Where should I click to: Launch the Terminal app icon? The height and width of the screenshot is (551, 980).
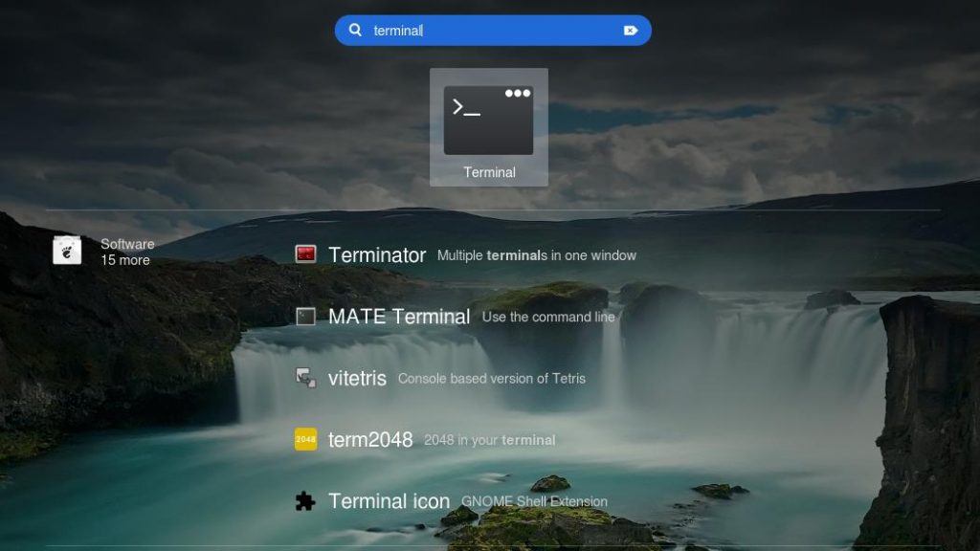pos(488,120)
